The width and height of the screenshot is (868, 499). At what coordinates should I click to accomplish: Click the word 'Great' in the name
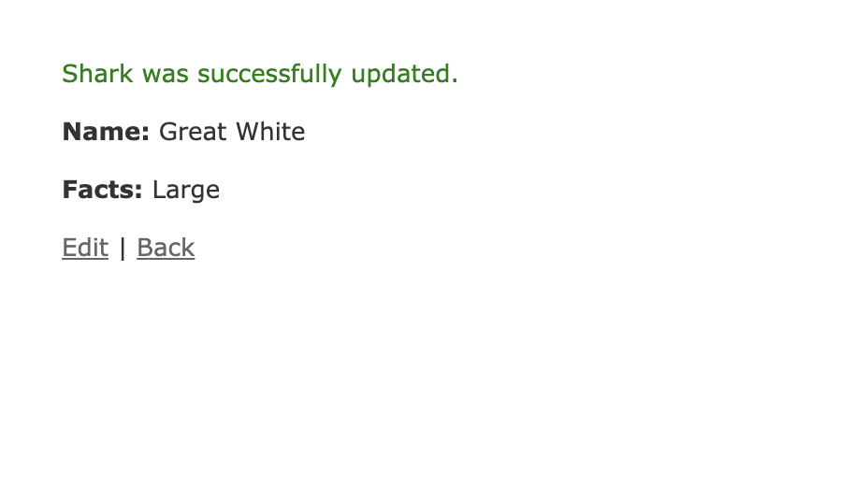[193, 132]
